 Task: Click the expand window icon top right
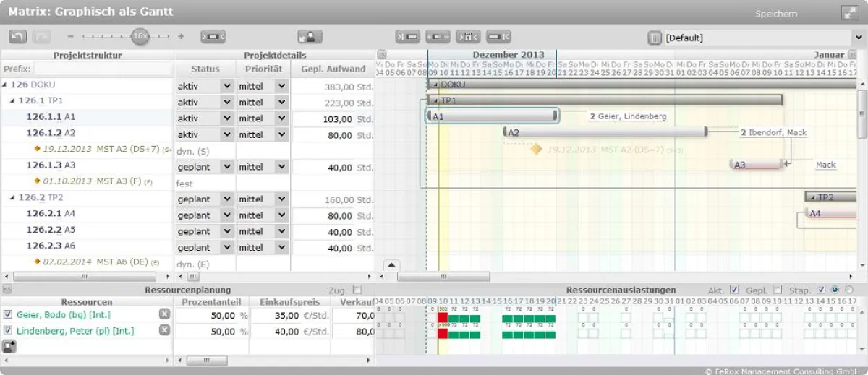click(849, 12)
